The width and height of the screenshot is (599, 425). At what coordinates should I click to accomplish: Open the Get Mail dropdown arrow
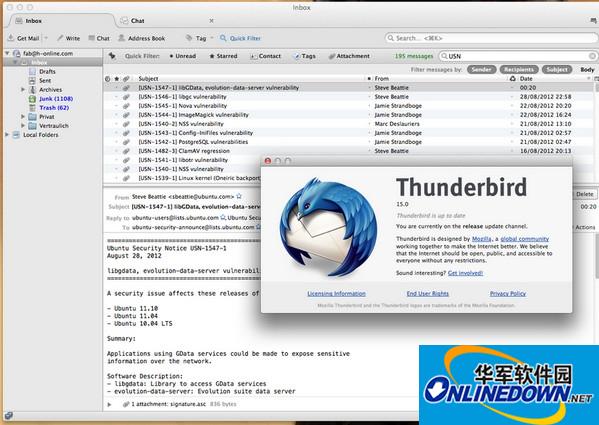click(46, 38)
